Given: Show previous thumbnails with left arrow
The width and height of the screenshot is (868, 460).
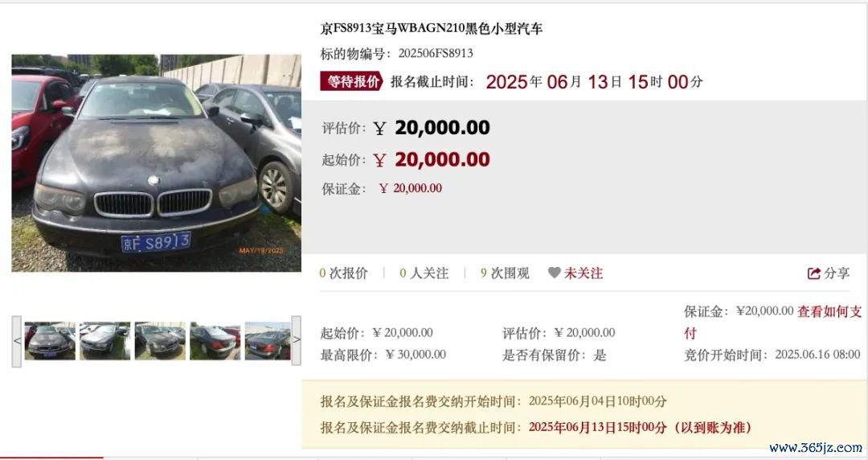Looking at the screenshot, I should (x=17, y=341).
